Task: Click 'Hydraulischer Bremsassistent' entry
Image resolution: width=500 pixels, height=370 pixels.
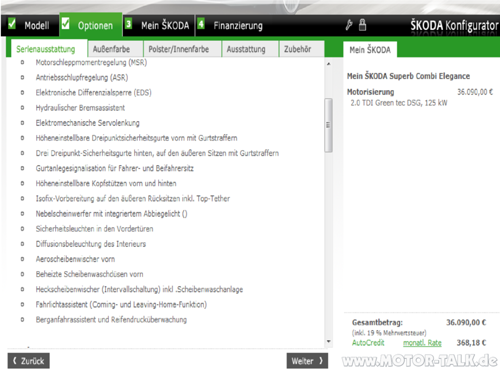Action: pos(80,108)
